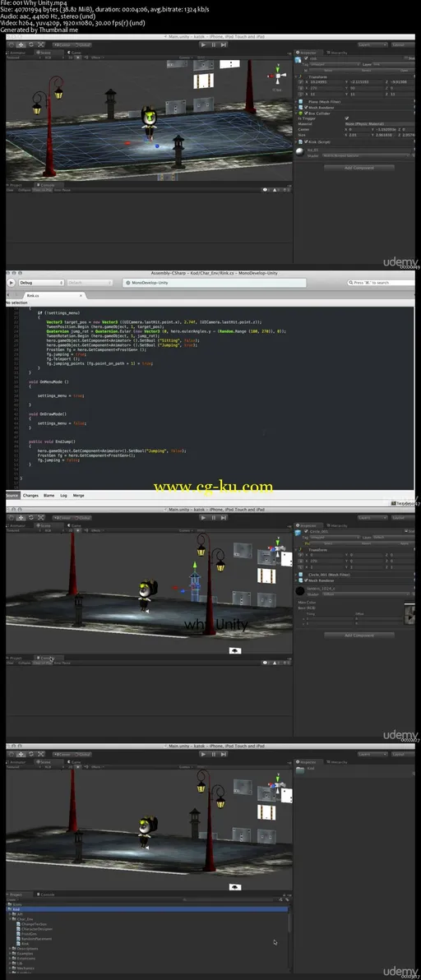
Task: Click the scene orientation gizmo in the Box Collider frame
Action: (x=277, y=76)
